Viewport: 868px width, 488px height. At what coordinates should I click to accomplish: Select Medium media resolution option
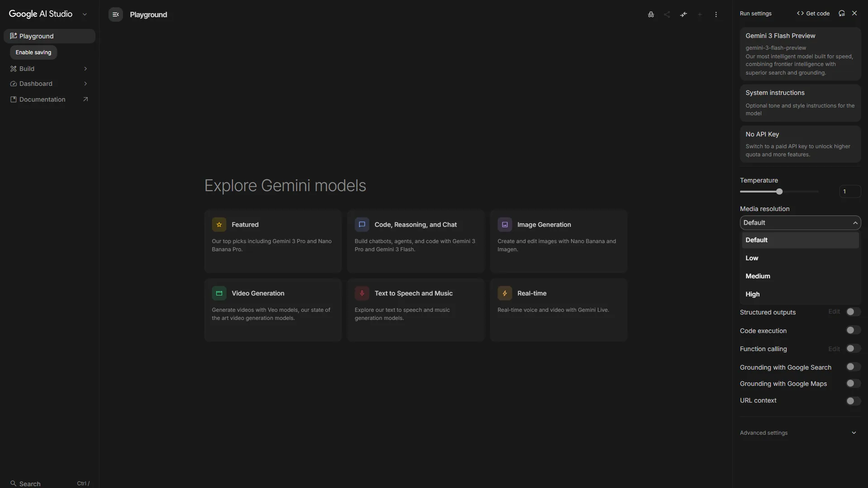click(x=800, y=276)
